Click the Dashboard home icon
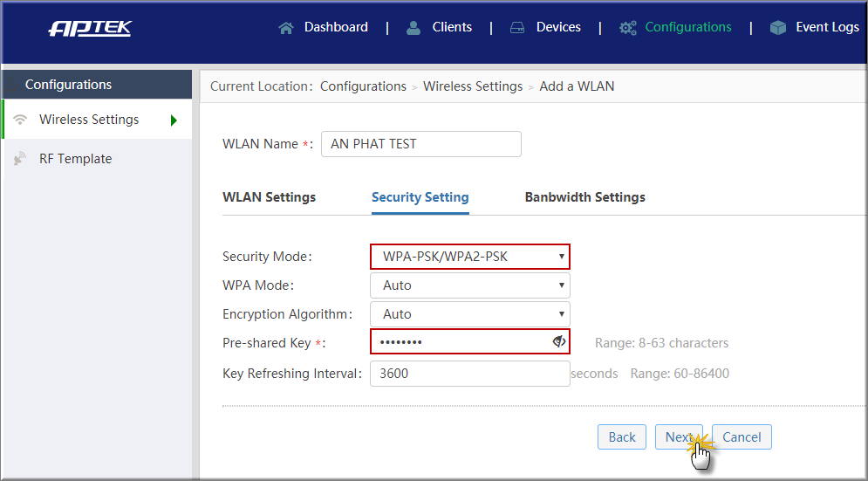 point(286,28)
